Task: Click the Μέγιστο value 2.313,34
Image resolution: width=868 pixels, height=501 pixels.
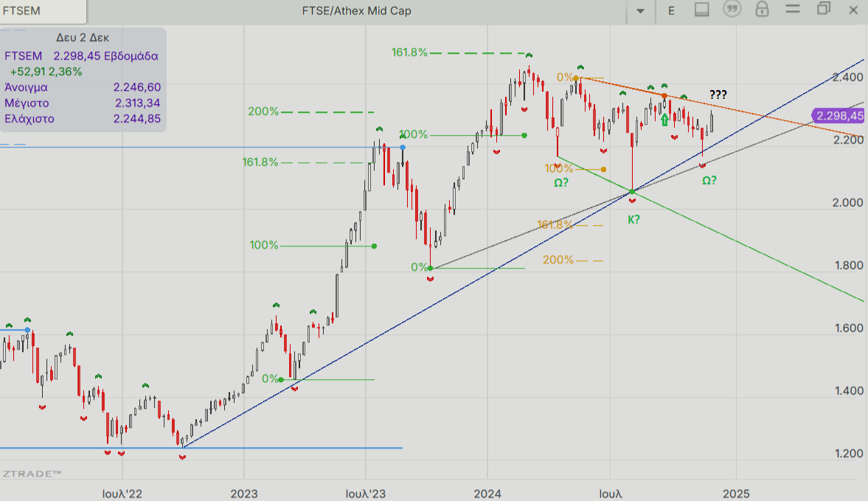Action: pos(137,103)
